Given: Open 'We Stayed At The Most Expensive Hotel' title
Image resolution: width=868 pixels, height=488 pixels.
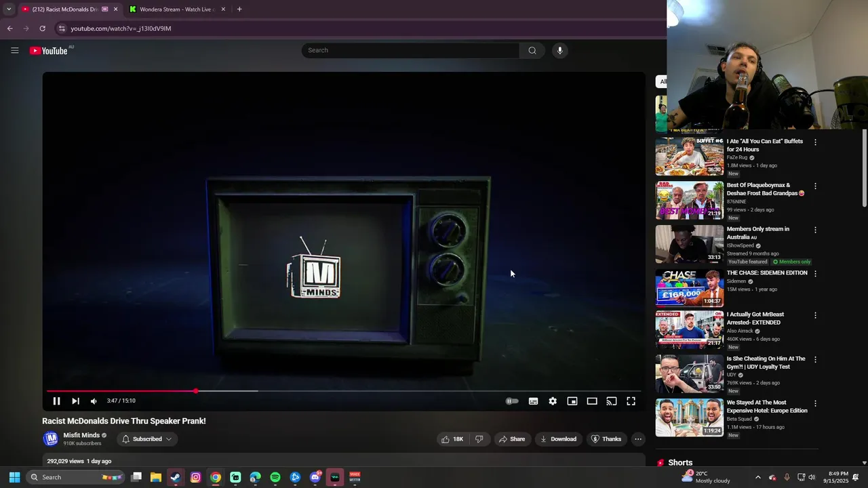Looking at the screenshot, I should [x=767, y=407].
